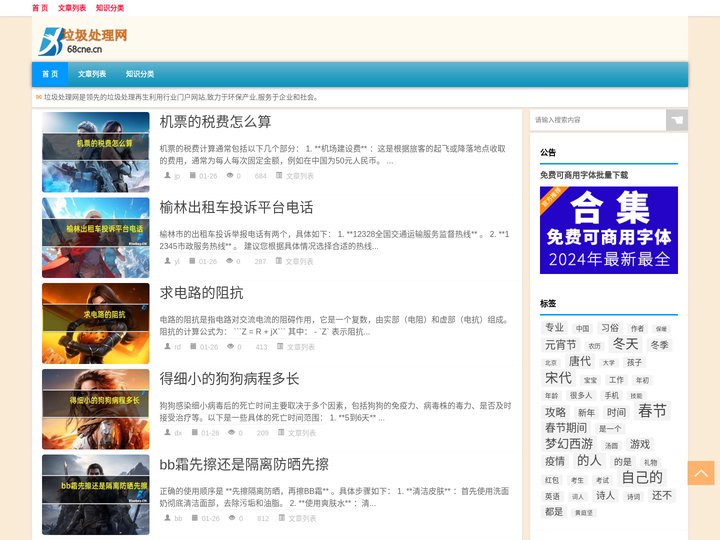Select the 是一个 tag
Image resolution: width=720 pixels, height=540 pixels.
(610, 429)
